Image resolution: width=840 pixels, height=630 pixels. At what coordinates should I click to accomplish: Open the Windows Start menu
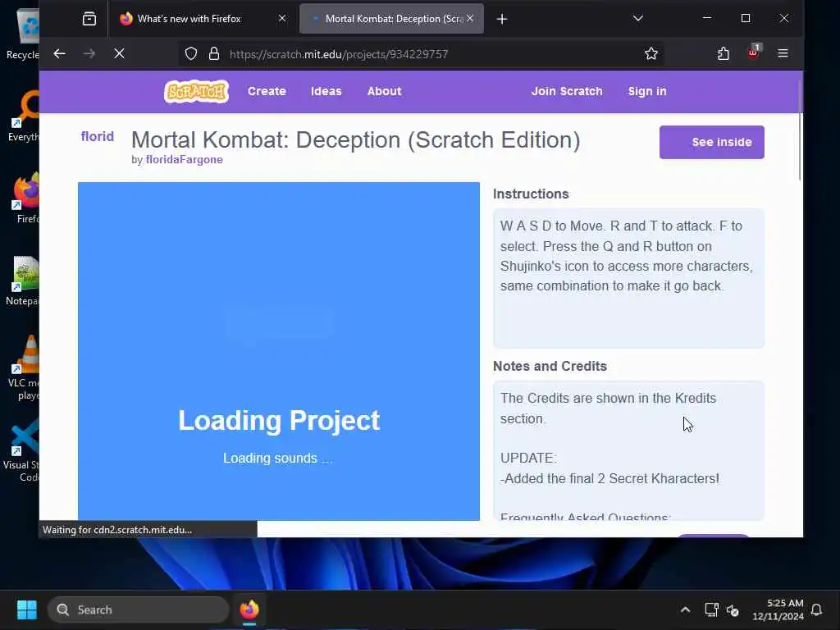[x=27, y=609]
